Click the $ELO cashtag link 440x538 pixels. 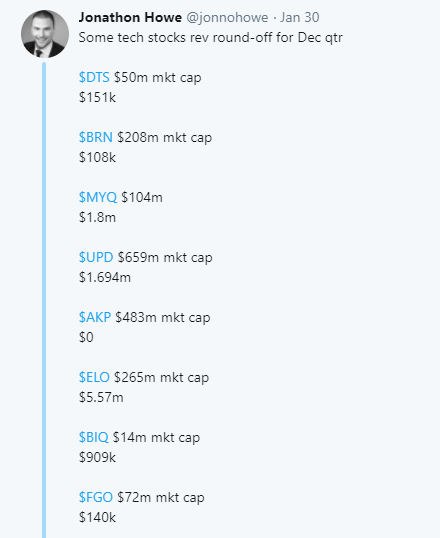pos(94,377)
